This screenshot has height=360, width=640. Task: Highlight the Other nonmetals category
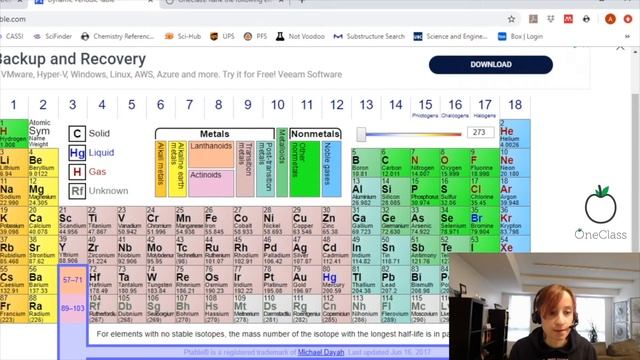(304, 169)
